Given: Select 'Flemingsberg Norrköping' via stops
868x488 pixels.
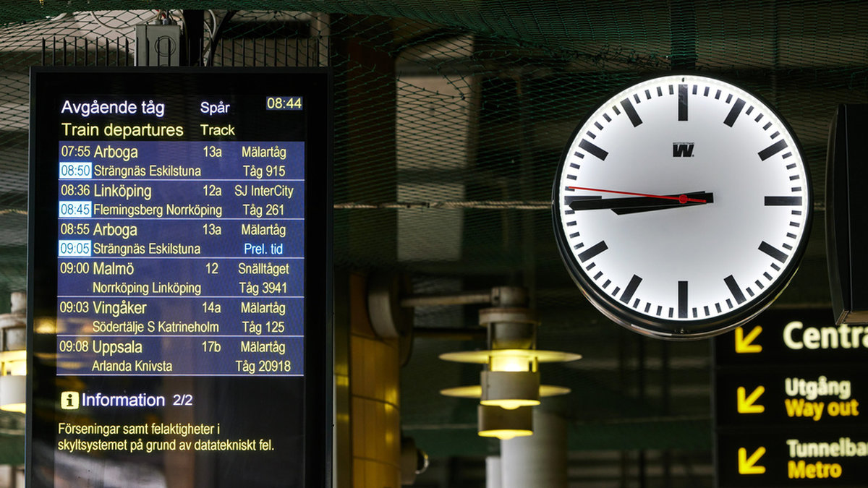Looking at the screenshot, I should [158, 210].
